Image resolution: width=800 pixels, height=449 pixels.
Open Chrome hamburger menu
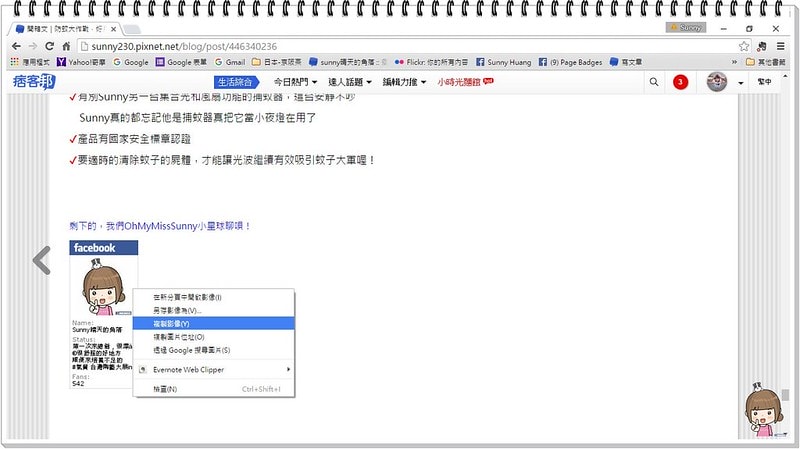781,46
